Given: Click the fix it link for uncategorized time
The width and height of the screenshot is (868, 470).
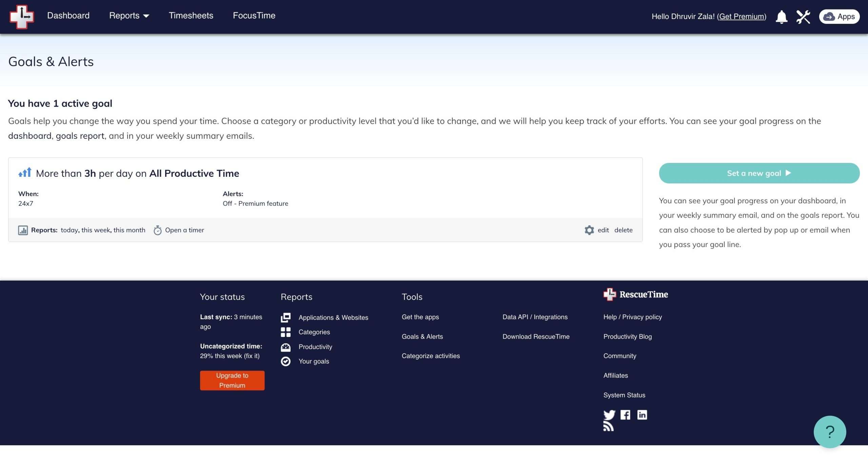Looking at the screenshot, I should pos(252,356).
